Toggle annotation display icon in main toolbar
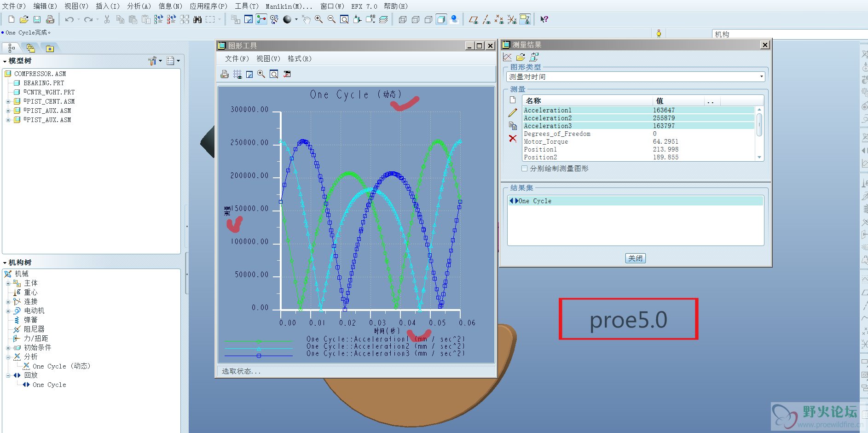The height and width of the screenshot is (433, 868). click(525, 19)
